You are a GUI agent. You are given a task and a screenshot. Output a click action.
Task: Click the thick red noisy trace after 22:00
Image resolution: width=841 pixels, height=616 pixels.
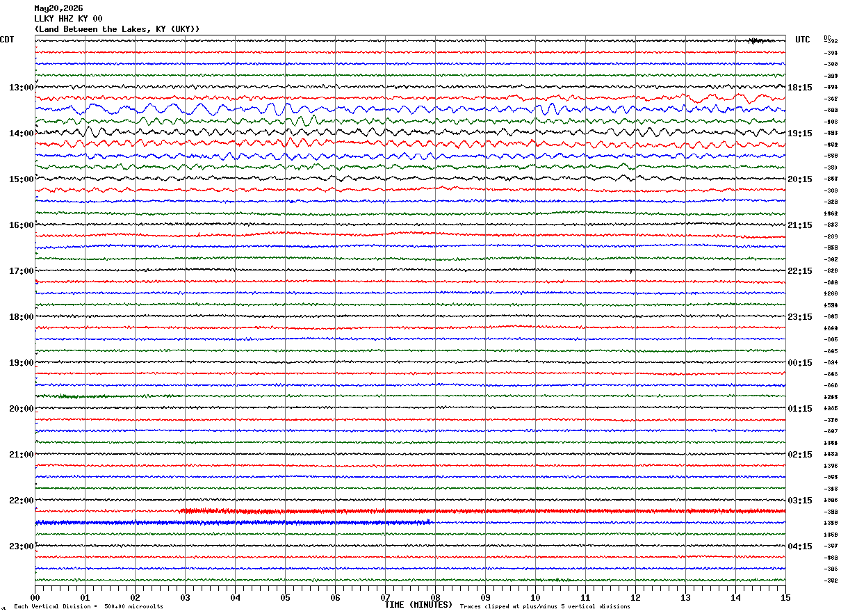[x=482, y=511]
